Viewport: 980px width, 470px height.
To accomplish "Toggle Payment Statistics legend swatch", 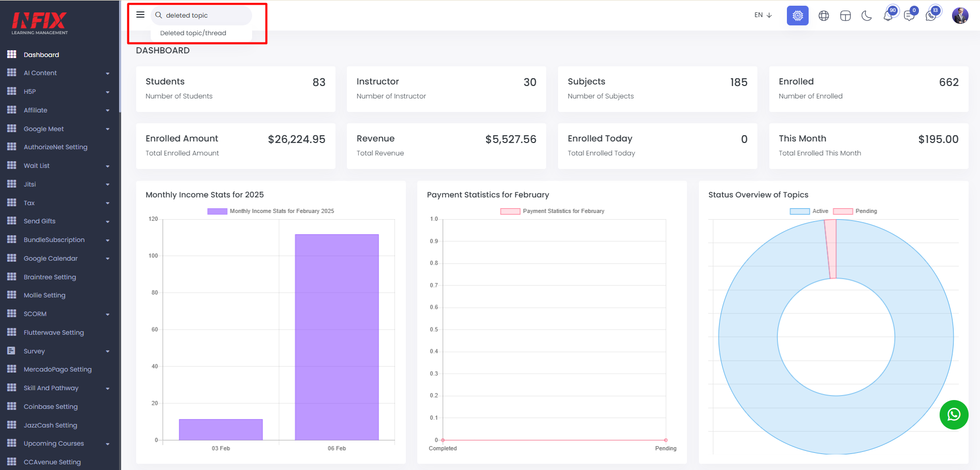I will 510,211.
